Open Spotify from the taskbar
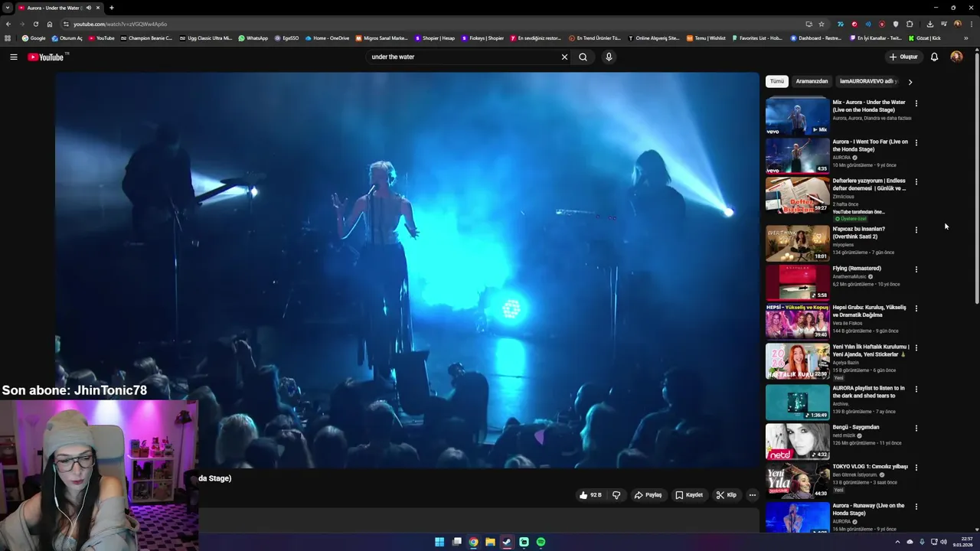This screenshot has width=980, height=551. (x=541, y=542)
